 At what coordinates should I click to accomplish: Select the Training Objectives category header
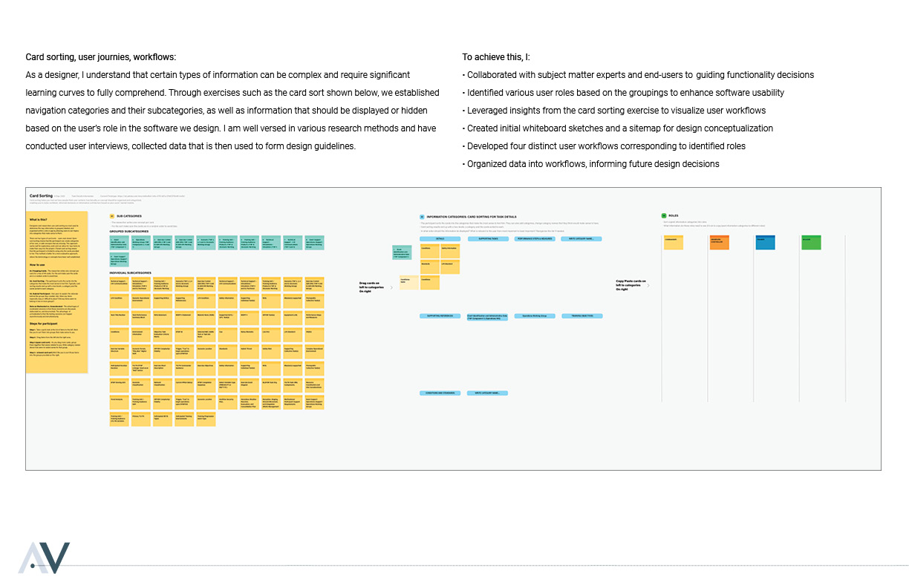click(581, 316)
